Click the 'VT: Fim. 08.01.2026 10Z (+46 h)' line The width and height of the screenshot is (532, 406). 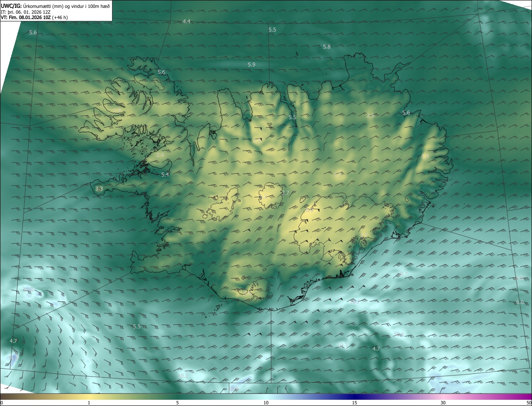click(34, 17)
